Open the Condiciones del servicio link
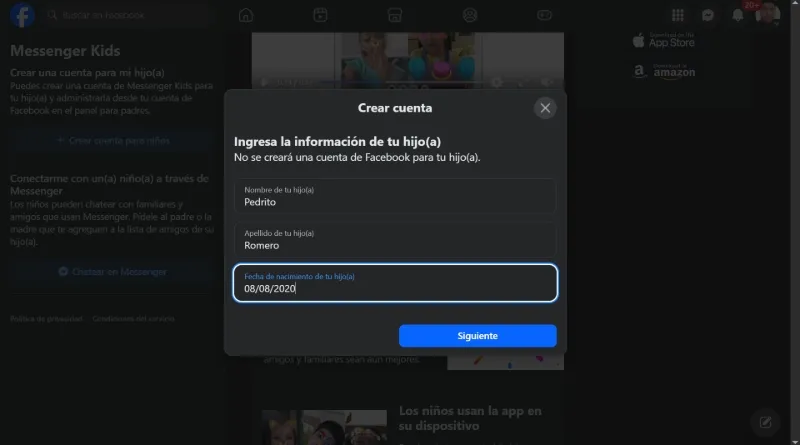 134,319
